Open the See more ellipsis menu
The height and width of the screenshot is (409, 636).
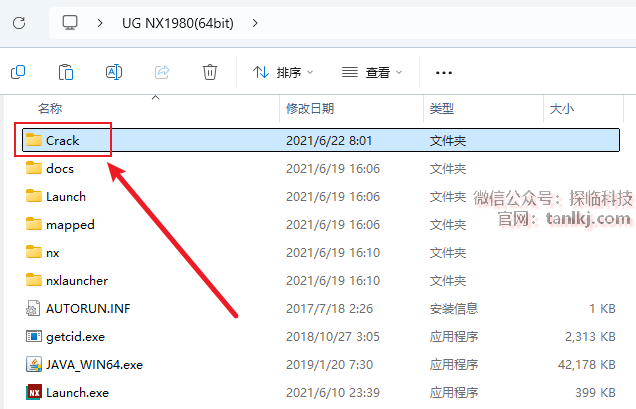tap(443, 73)
